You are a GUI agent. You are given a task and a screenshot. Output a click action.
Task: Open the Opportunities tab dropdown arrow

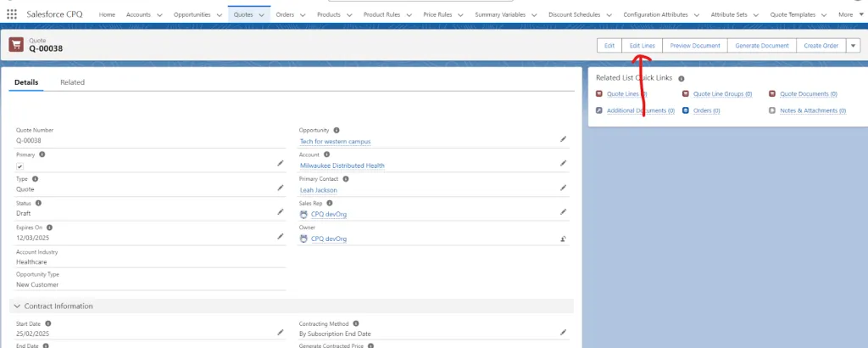220,15
